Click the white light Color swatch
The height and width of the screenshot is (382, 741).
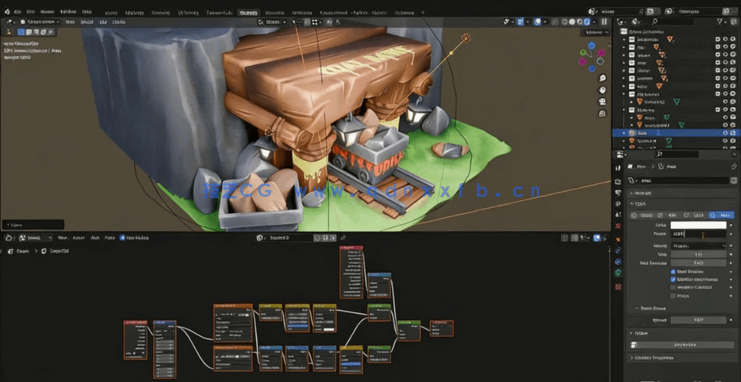(698, 226)
